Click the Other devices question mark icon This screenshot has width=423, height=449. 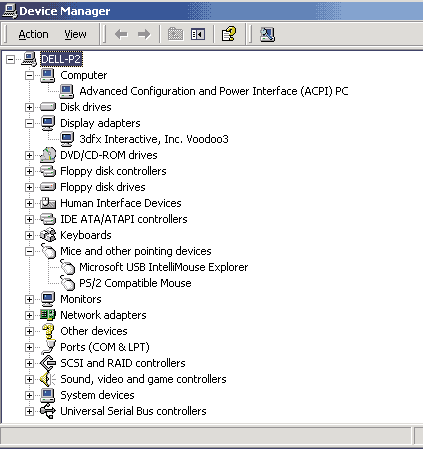[x=48, y=331]
